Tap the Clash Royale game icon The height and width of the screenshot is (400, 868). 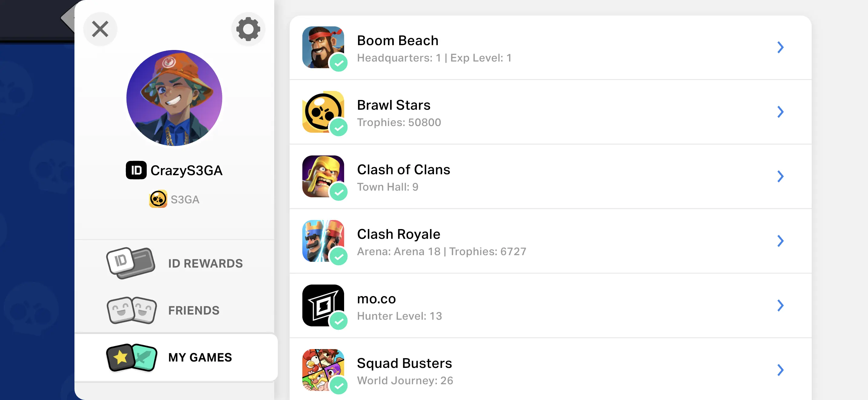[323, 241]
